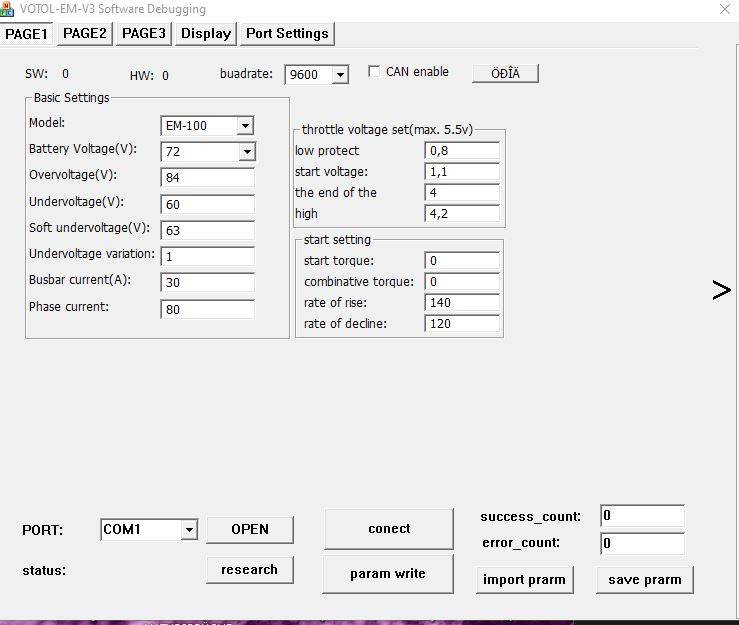The image size is (739, 625).
Task: Switch to the PAGE1 tab
Action: pyautogui.click(x=26, y=34)
